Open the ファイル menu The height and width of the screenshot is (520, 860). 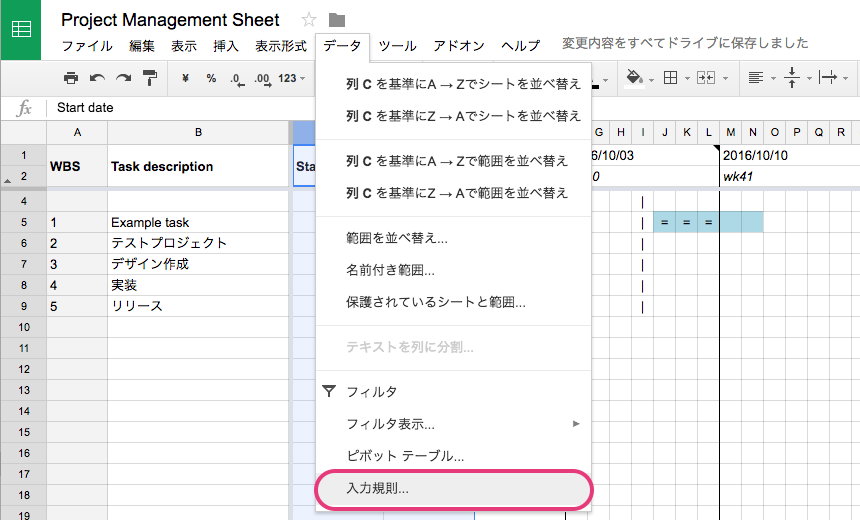(x=87, y=46)
